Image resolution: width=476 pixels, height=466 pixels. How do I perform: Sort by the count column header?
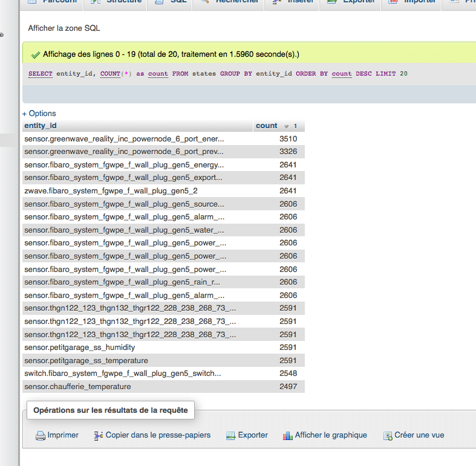click(267, 126)
